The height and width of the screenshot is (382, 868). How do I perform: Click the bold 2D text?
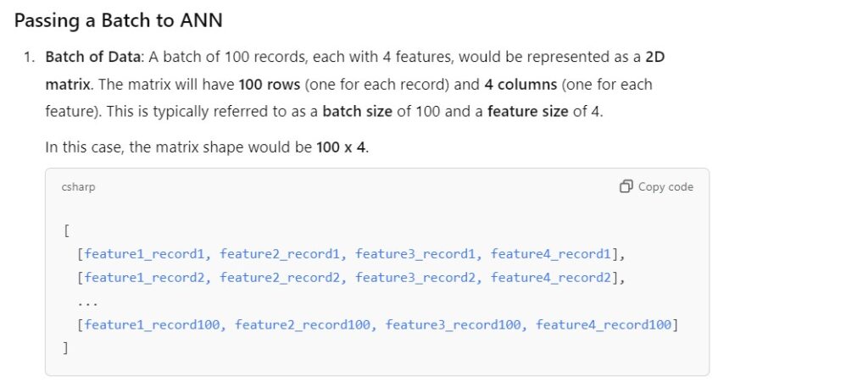[x=655, y=57]
